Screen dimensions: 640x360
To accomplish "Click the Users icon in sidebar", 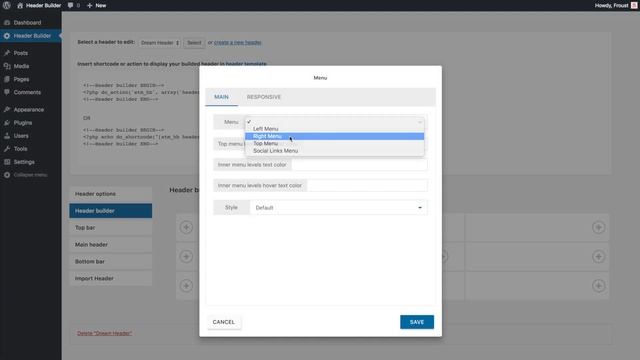I will (7, 136).
